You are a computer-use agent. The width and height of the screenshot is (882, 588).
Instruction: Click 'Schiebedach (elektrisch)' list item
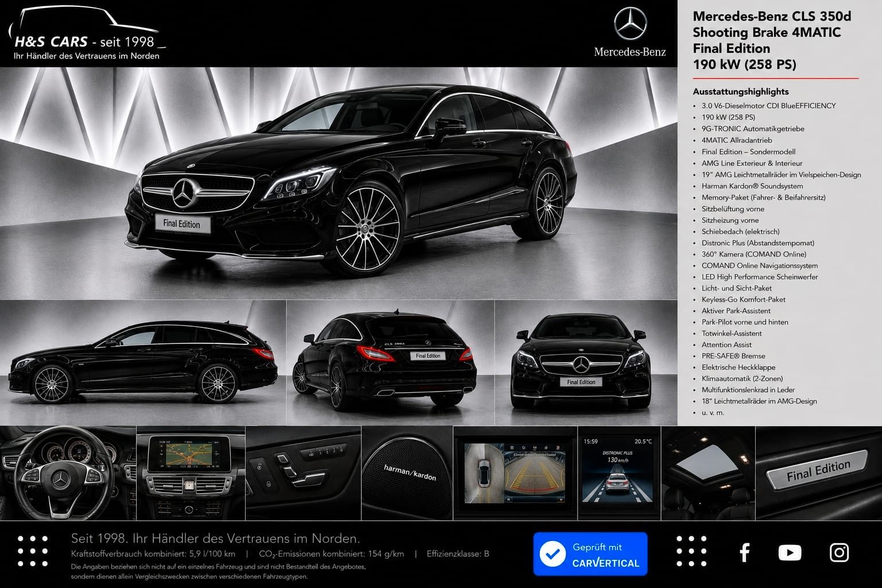click(740, 231)
